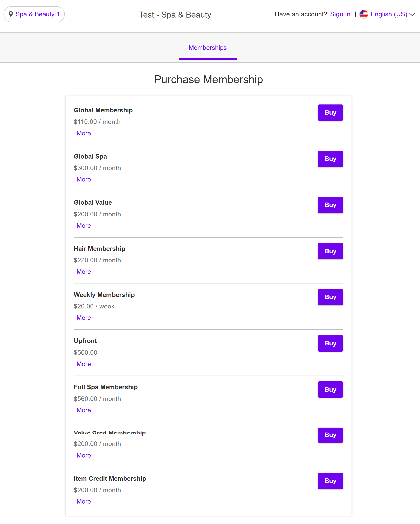Screen dimensions: 420x524
Task: Expand More under Upfront membership
Action: (84, 364)
